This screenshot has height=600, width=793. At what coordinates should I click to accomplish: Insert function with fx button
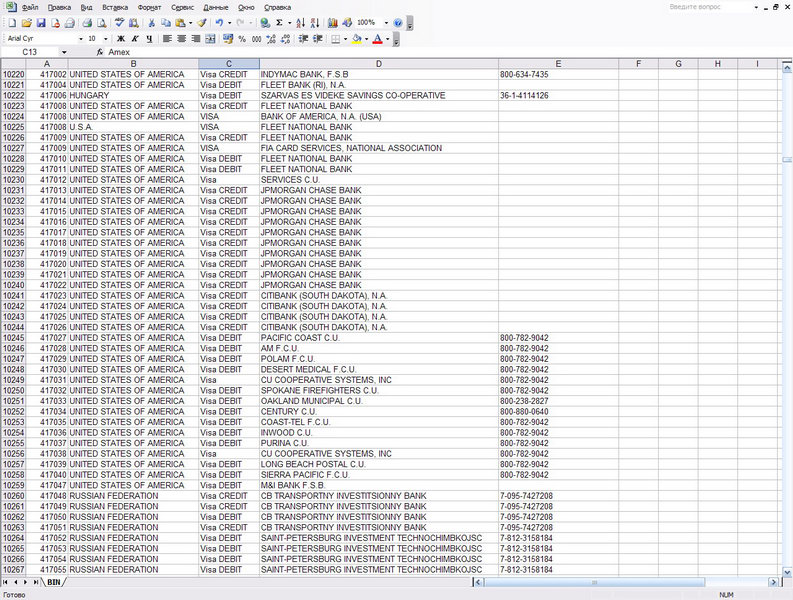pos(100,52)
